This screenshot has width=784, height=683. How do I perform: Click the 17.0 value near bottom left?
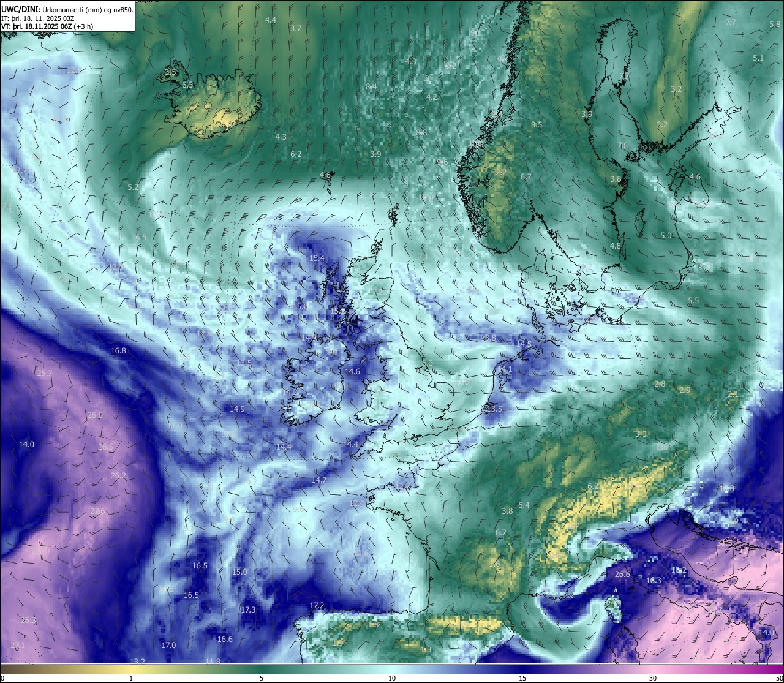click(168, 646)
